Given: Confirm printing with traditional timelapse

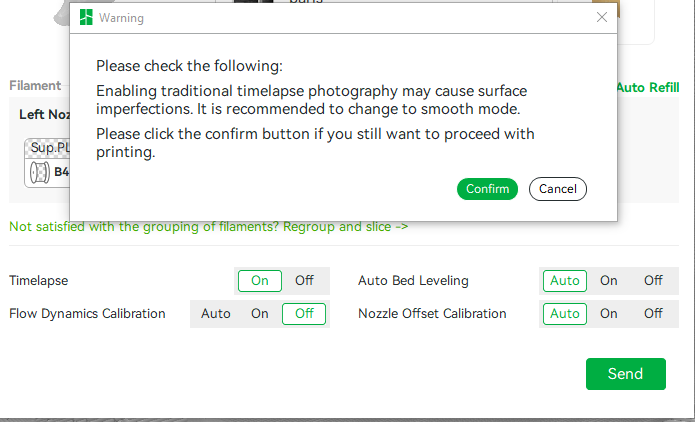Looking at the screenshot, I should click(487, 189).
